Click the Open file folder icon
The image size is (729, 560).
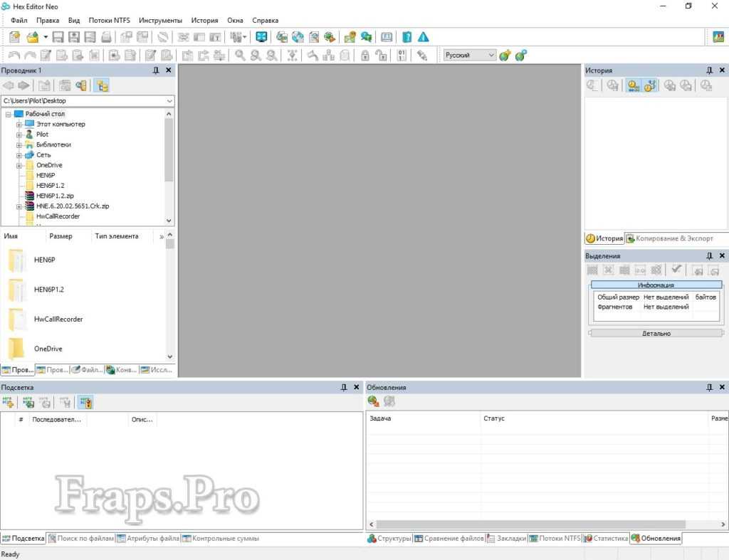(33, 37)
